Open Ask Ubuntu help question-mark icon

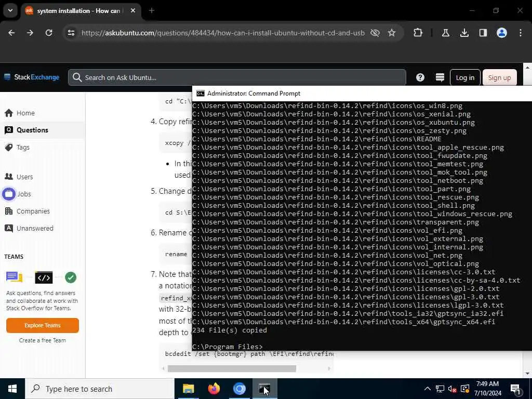pos(420,77)
